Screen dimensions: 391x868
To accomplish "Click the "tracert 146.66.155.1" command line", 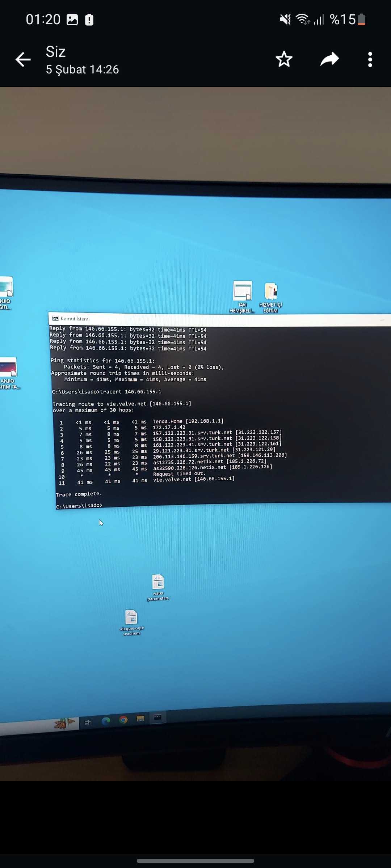I will point(131,391).
